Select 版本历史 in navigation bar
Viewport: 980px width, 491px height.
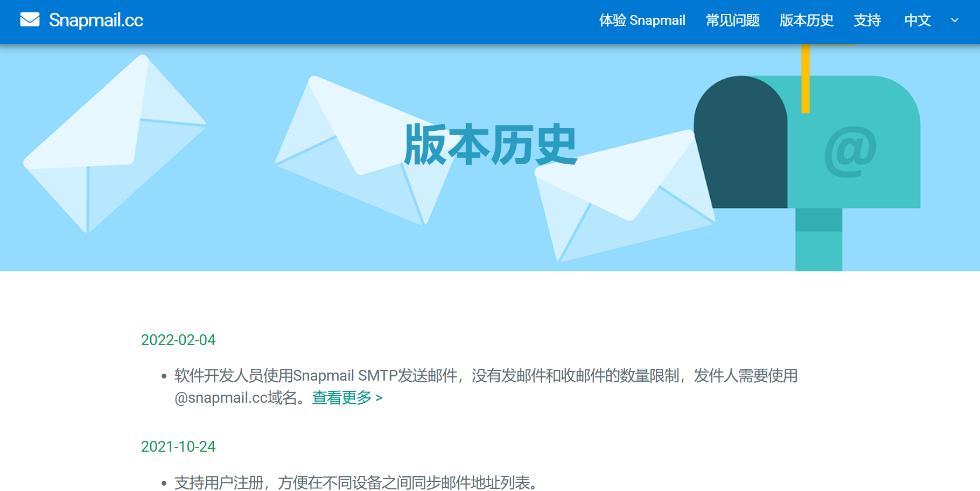806,20
